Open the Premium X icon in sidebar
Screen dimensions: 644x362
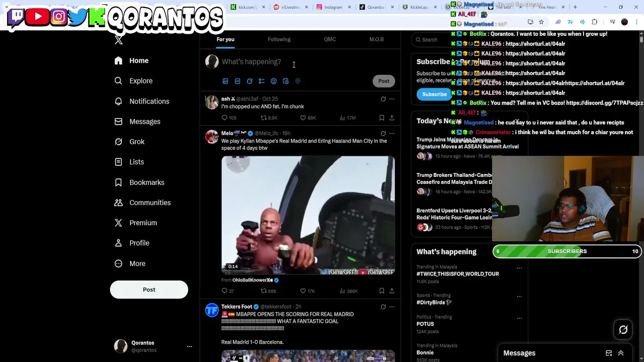click(118, 223)
